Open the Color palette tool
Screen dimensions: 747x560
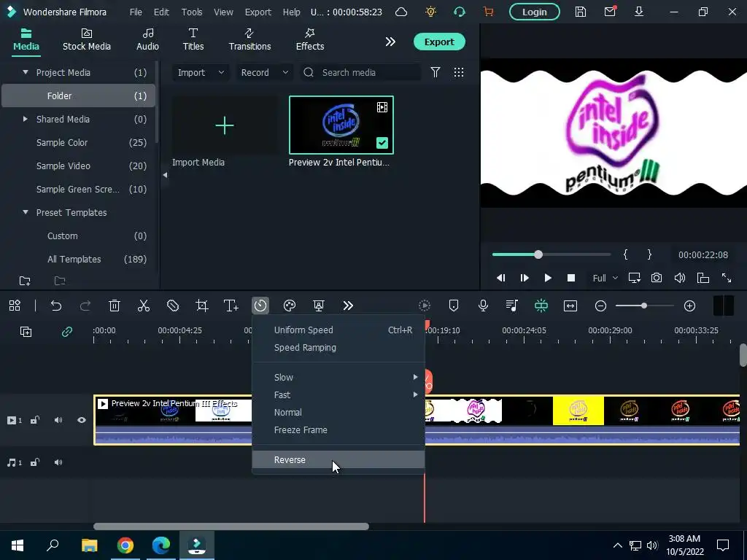[x=290, y=306]
